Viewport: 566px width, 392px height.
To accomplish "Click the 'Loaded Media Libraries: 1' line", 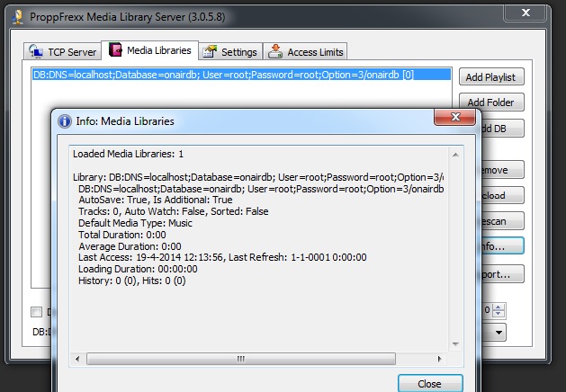I will click(x=128, y=154).
